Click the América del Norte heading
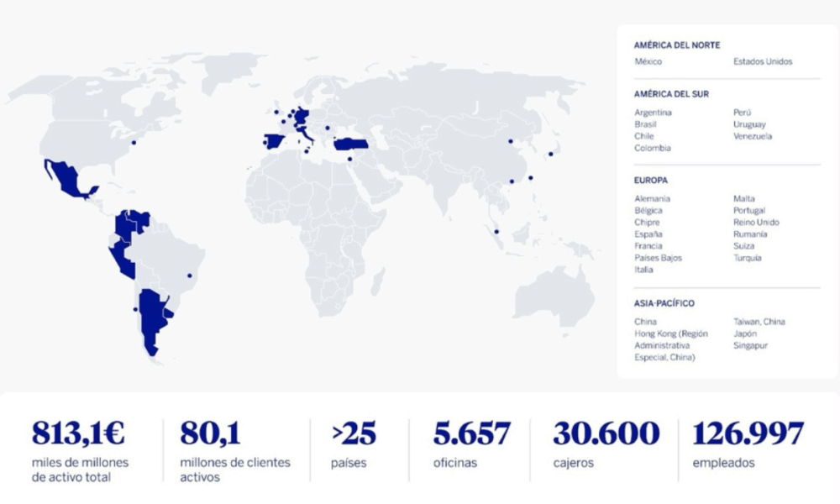 tap(677, 45)
